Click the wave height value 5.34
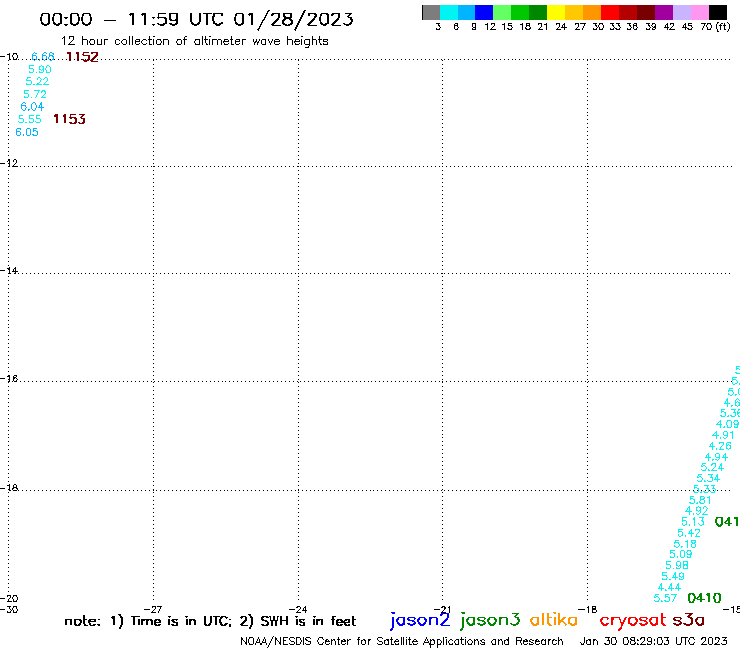 point(708,478)
